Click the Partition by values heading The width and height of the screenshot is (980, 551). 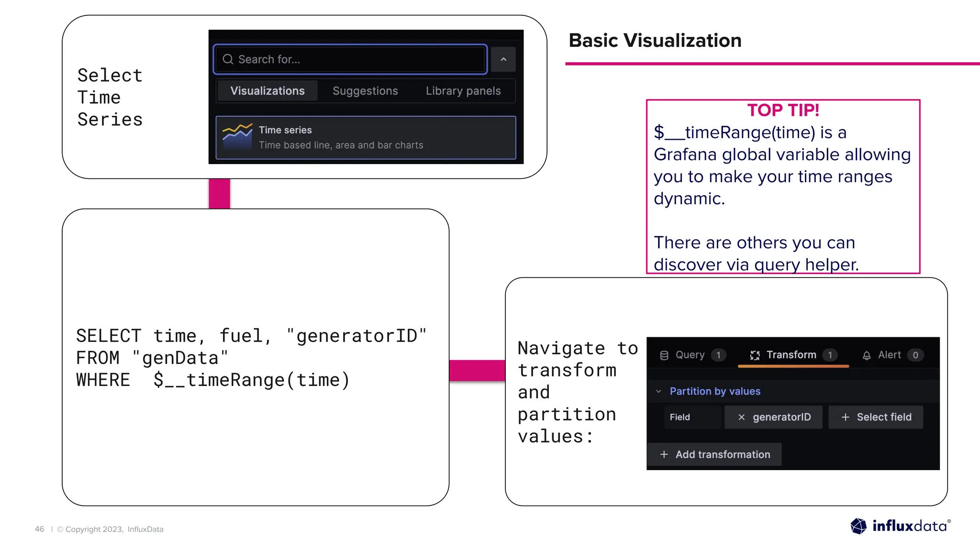click(x=715, y=391)
